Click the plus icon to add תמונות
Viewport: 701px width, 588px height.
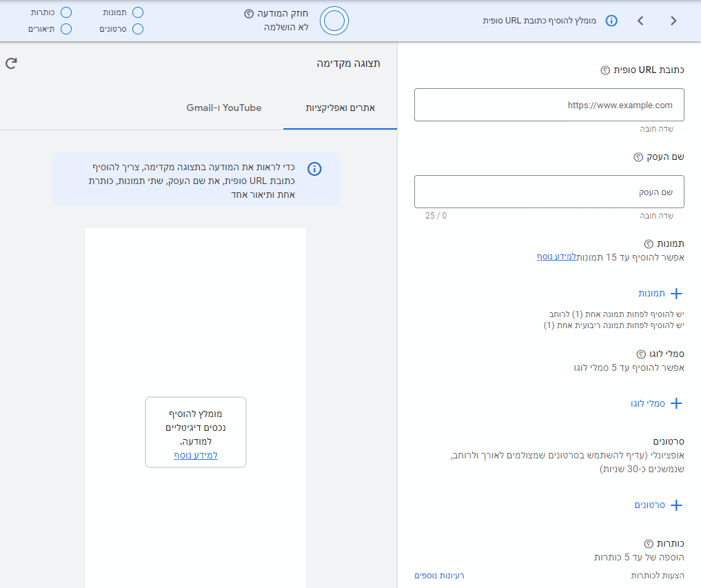(x=676, y=294)
